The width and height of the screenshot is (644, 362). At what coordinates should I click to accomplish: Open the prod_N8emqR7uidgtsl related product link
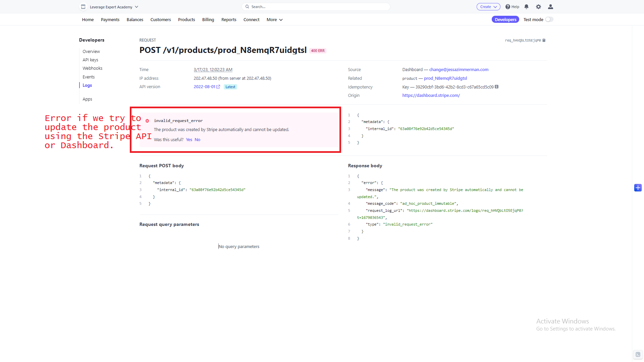(x=445, y=78)
